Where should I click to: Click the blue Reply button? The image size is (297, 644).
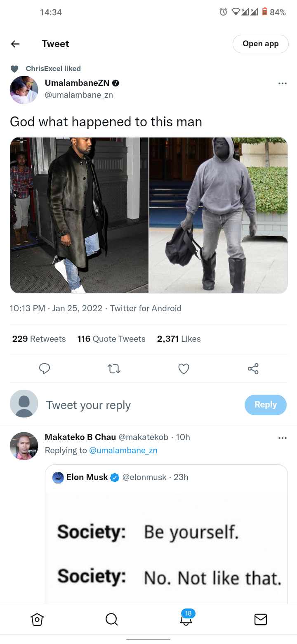(266, 405)
